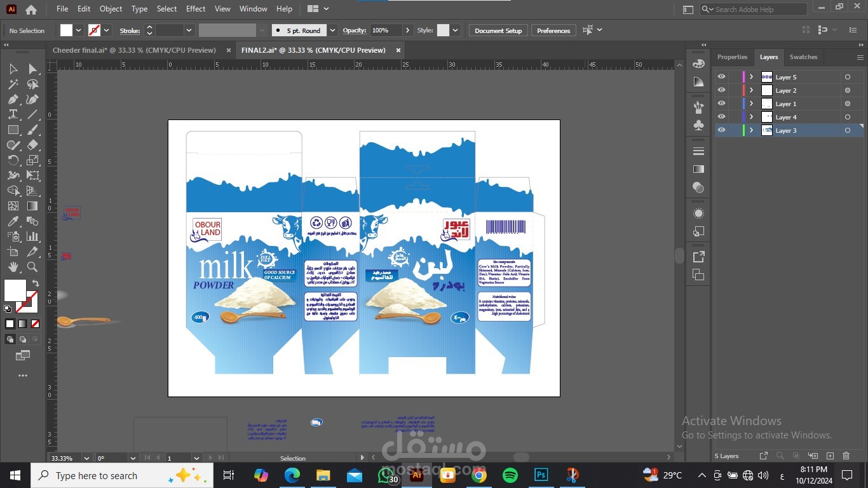This screenshot has width=868, height=488.
Task: Select the Paintbrush tool
Action: pyautogui.click(x=32, y=130)
